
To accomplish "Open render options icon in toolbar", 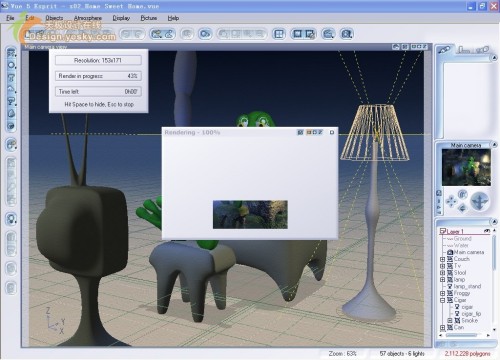I will coord(310,34).
